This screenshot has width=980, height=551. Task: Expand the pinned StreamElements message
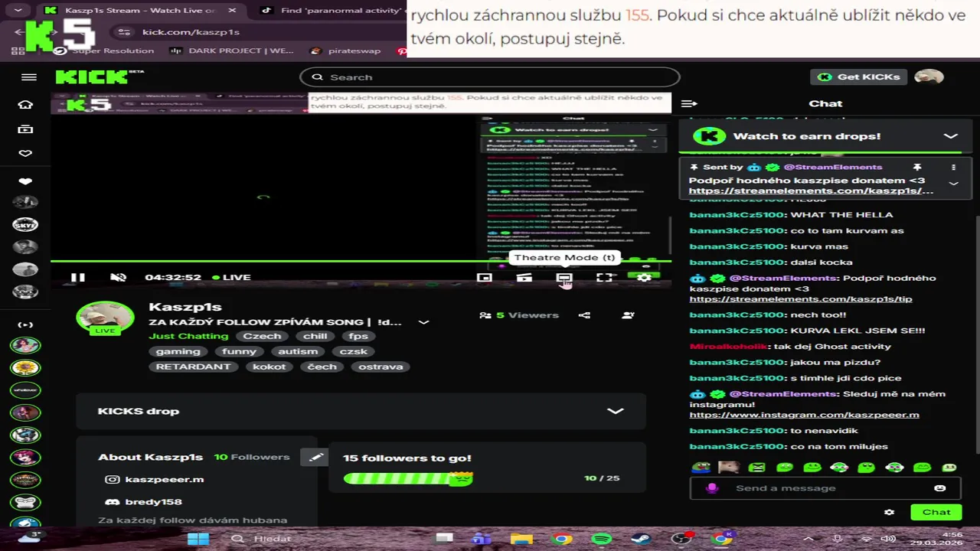point(953,184)
